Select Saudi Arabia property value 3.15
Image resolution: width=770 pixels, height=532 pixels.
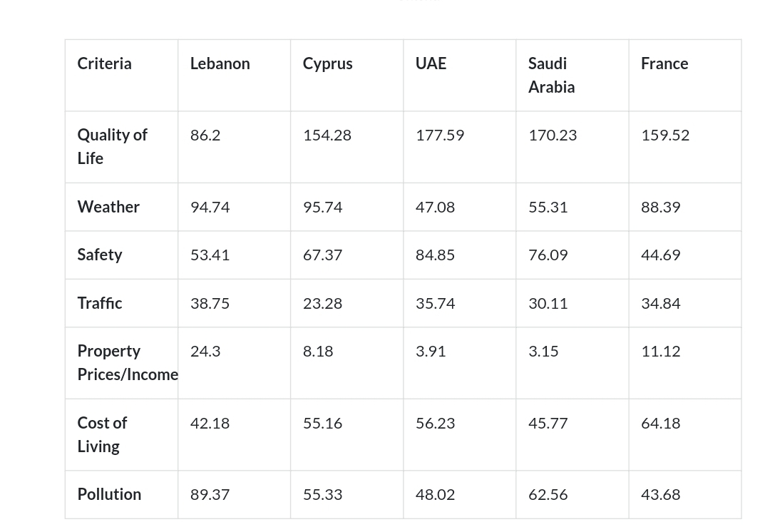(x=543, y=352)
